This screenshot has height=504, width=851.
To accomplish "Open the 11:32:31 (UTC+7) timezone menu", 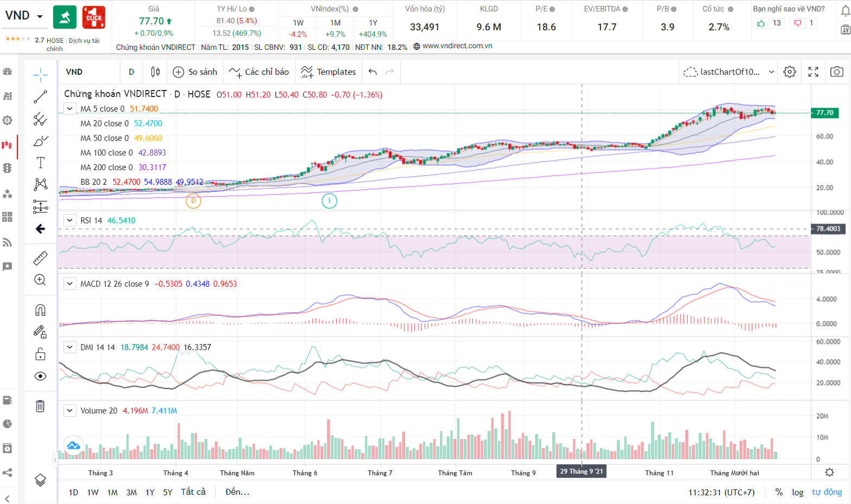I will pyautogui.click(x=721, y=493).
